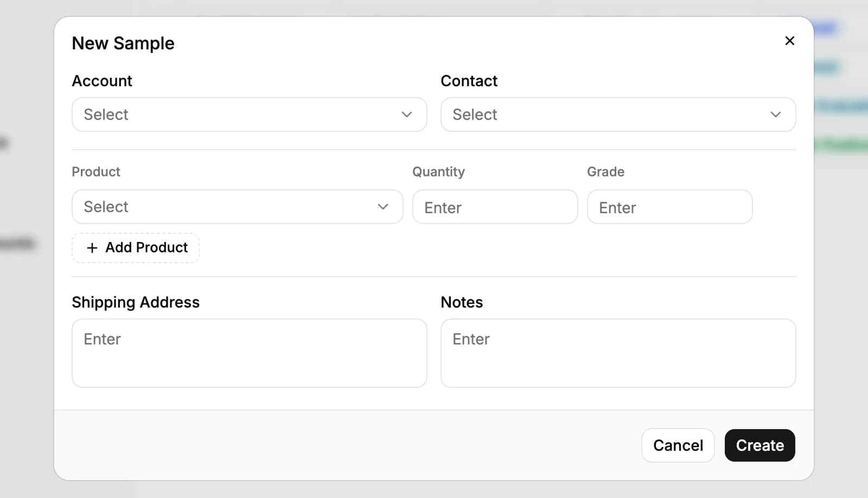Click the Quantity input field
The width and height of the screenshot is (868, 498).
click(495, 207)
